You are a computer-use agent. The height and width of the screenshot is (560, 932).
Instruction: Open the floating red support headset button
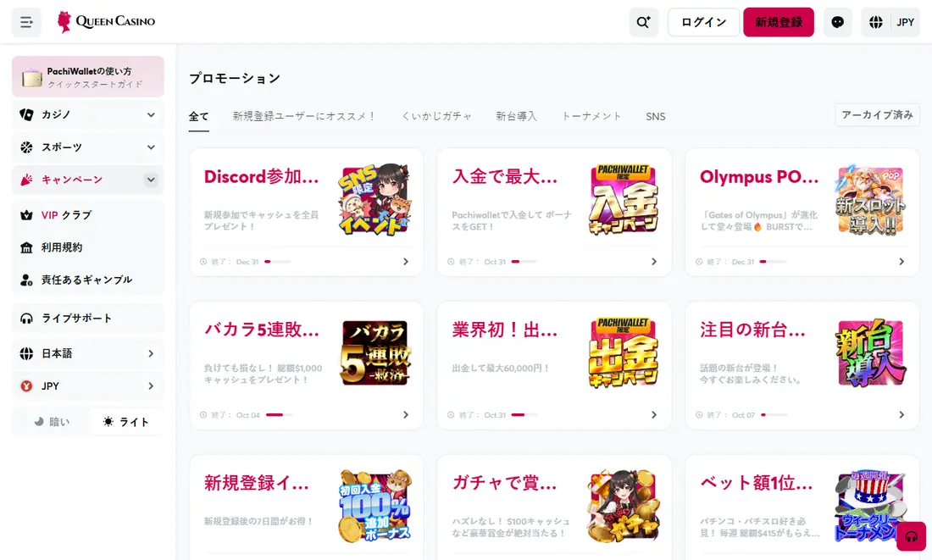coord(911,536)
